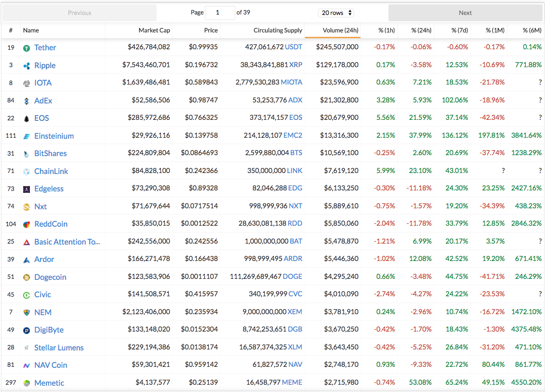
Task: Click the ReddCoin coin icon
Action: 27,224
